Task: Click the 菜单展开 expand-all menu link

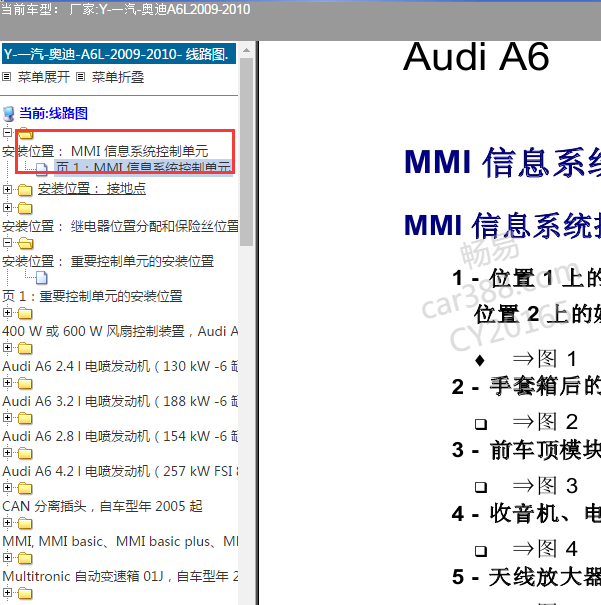Action: (44, 77)
